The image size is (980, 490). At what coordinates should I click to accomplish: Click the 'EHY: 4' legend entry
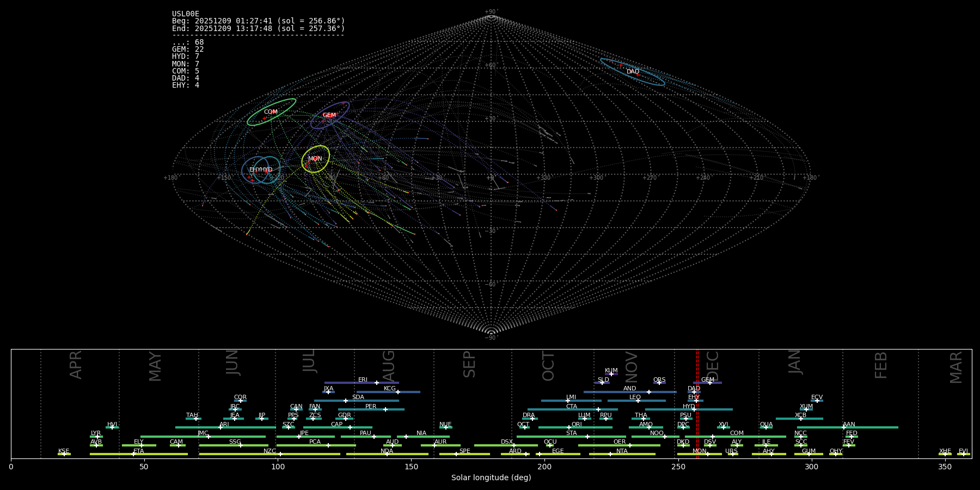186,85
